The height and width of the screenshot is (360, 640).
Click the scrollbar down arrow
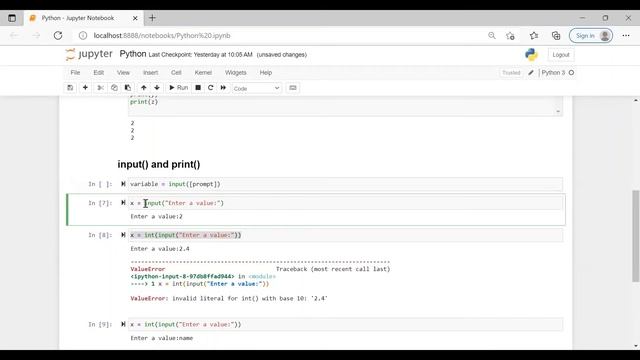pyautogui.click(x=636, y=346)
